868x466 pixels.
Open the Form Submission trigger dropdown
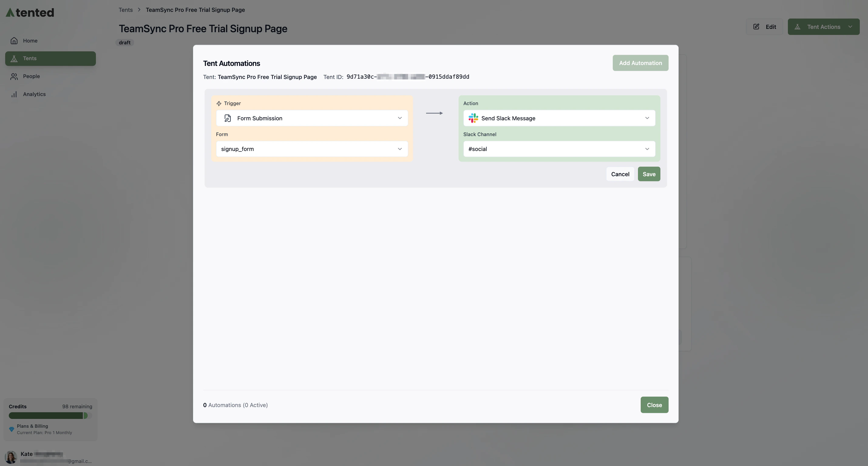click(x=400, y=118)
